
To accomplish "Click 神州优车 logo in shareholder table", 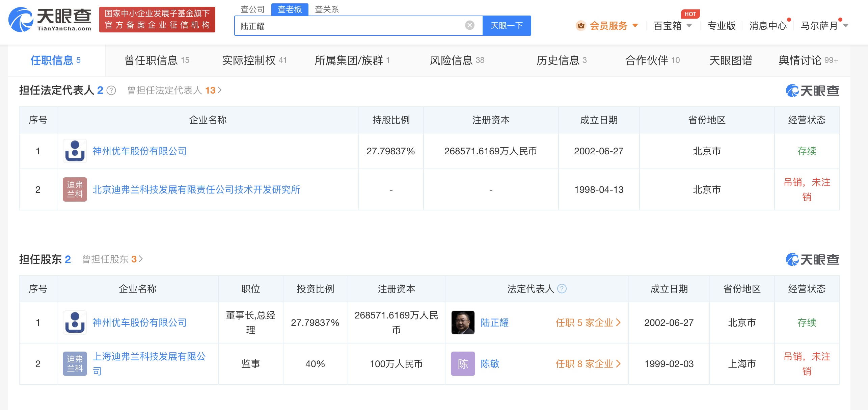I will 75,323.
